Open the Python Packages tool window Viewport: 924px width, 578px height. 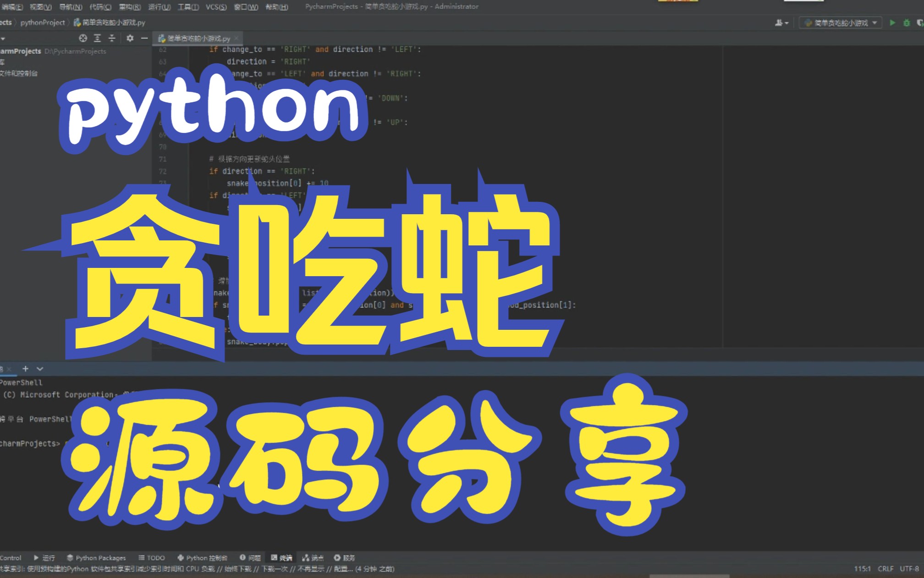[x=96, y=558]
